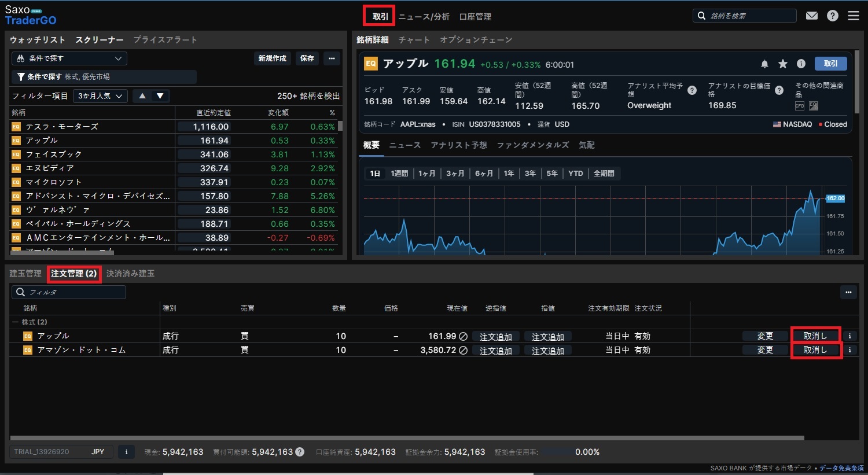This screenshot has width=868, height=475.
Task: Open the mail inbox envelope icon
Action: (x=812, y=16)
